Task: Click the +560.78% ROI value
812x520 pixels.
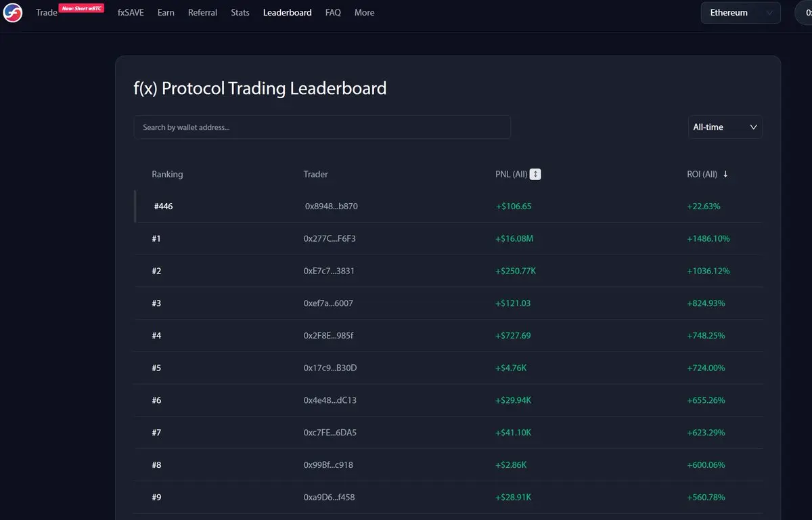Action: pyautogui.click(x=706, y=498)
